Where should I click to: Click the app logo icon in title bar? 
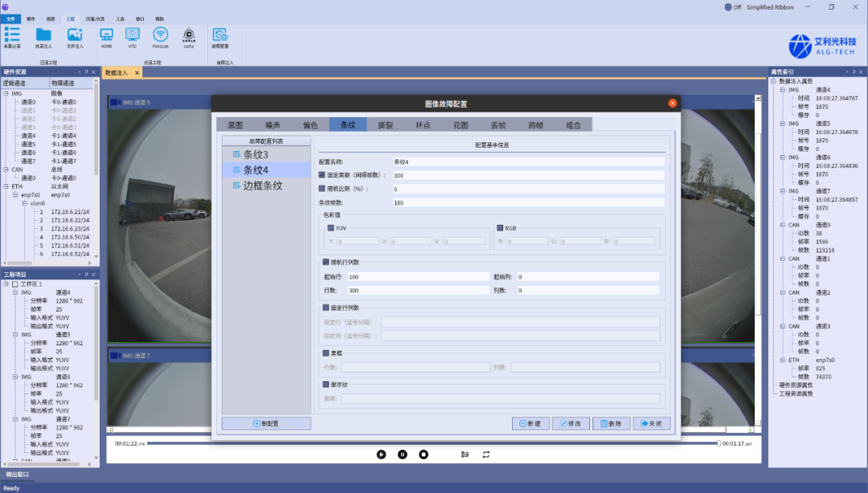(5, 6)
